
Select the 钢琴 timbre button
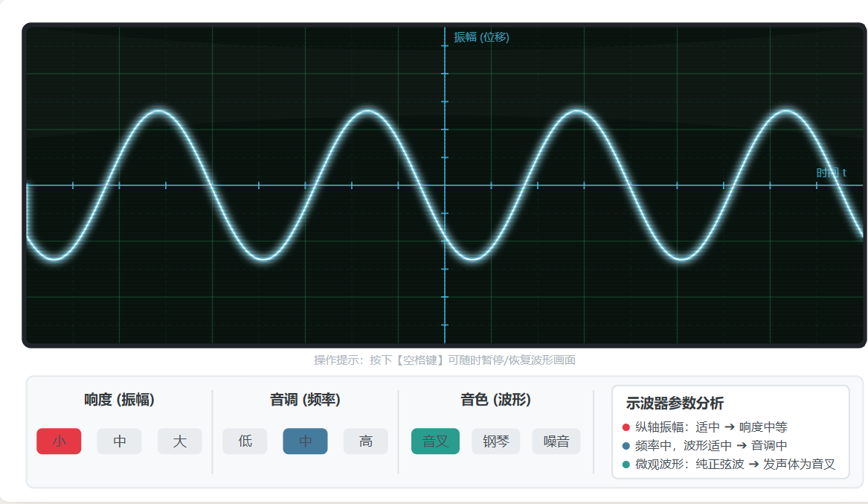(495, 441)
